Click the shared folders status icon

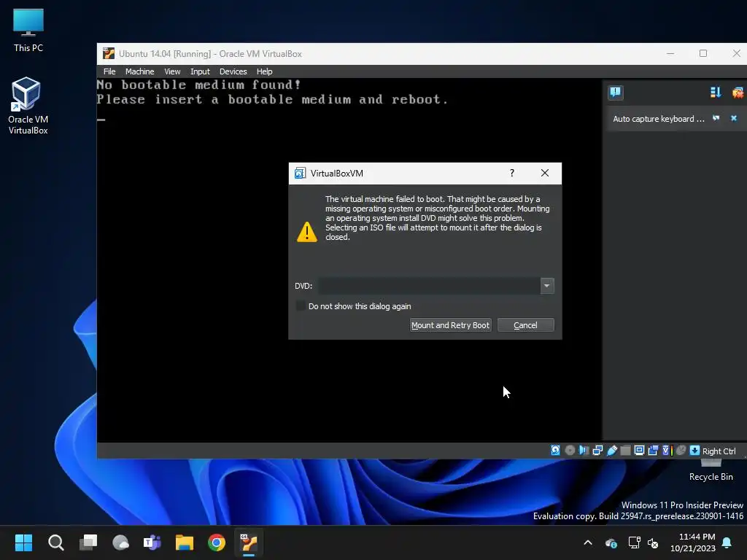(625, 451)
